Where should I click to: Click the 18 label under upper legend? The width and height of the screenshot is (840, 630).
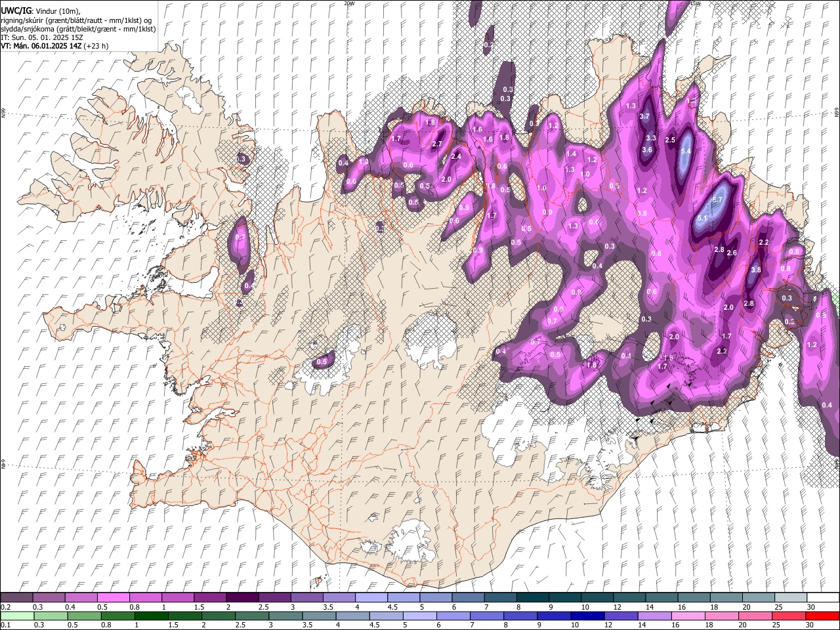pos(714,607)
